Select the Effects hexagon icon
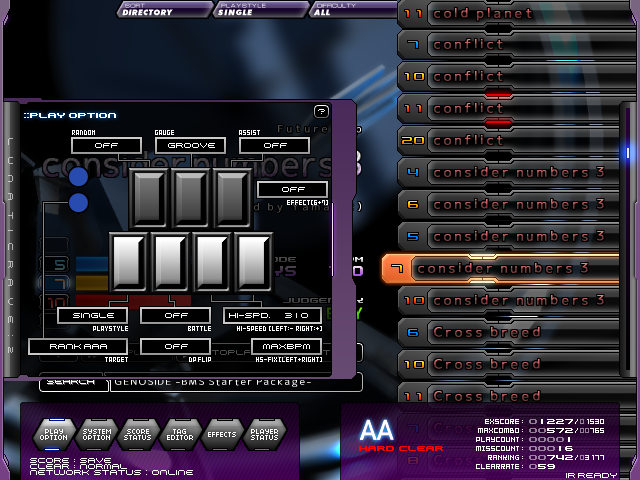640x480 pixels. [x=222, y=434]
